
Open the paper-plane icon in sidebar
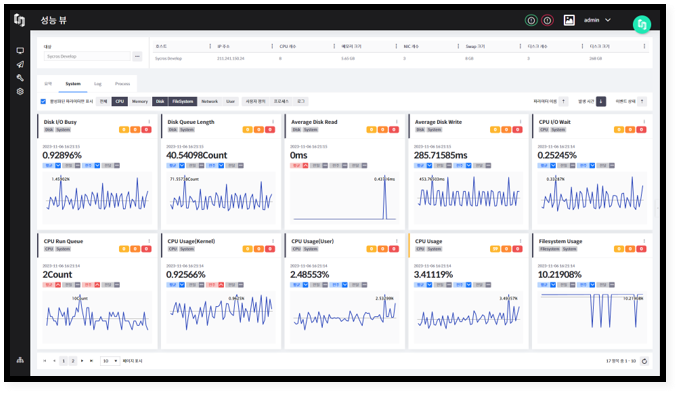tap(20, 65)
